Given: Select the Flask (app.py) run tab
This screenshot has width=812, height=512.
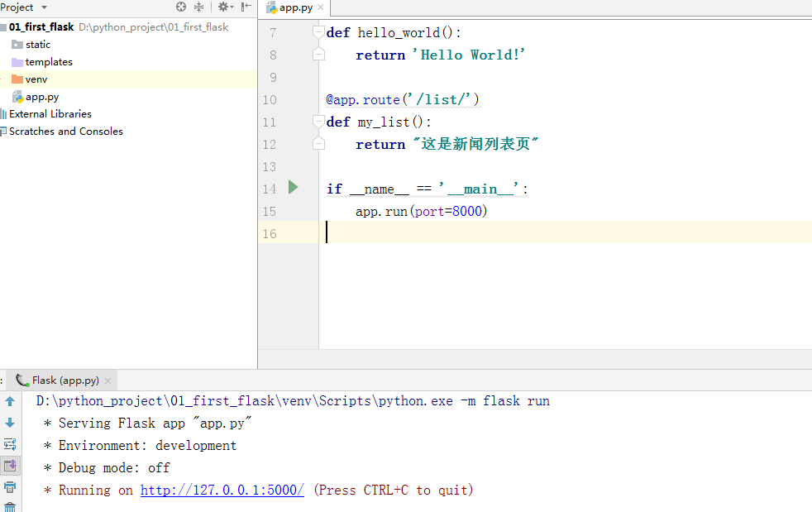Looking at the screenshot, I should point(64,380).
